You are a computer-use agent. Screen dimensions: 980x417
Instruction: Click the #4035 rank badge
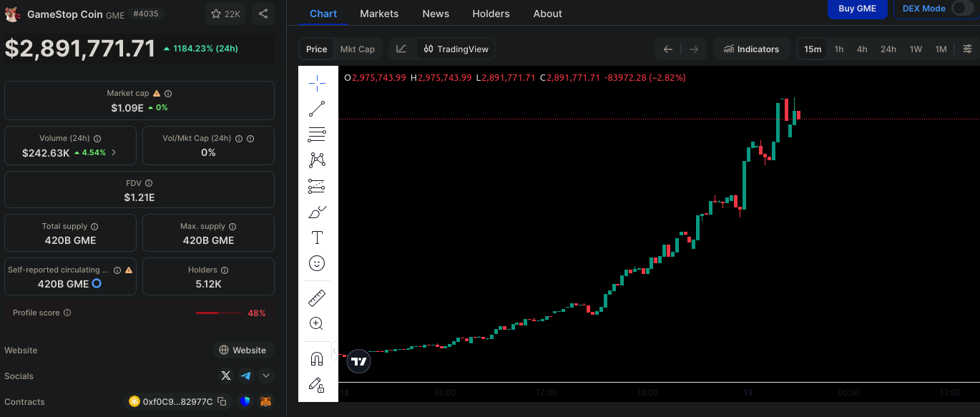point(146,14)
